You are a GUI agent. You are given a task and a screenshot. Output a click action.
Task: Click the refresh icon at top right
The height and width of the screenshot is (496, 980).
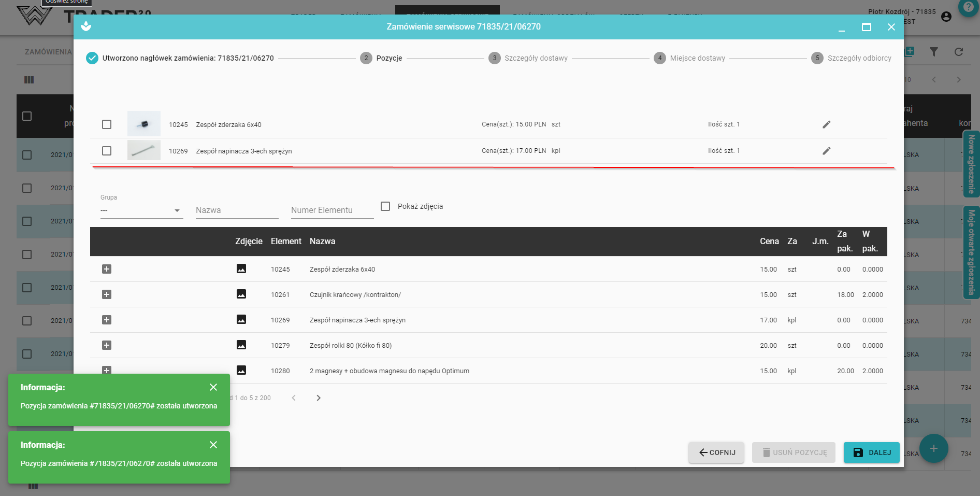[x=958, y=52]
